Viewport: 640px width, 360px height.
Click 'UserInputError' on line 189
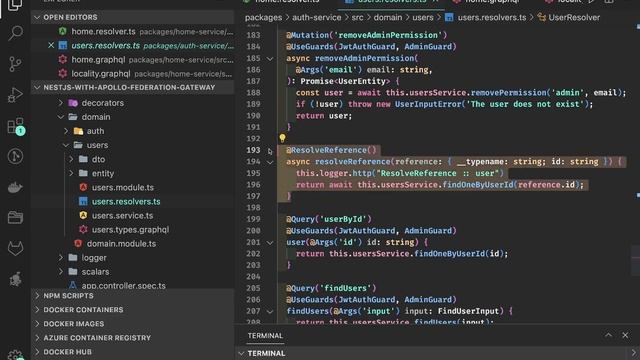(428, 104)
